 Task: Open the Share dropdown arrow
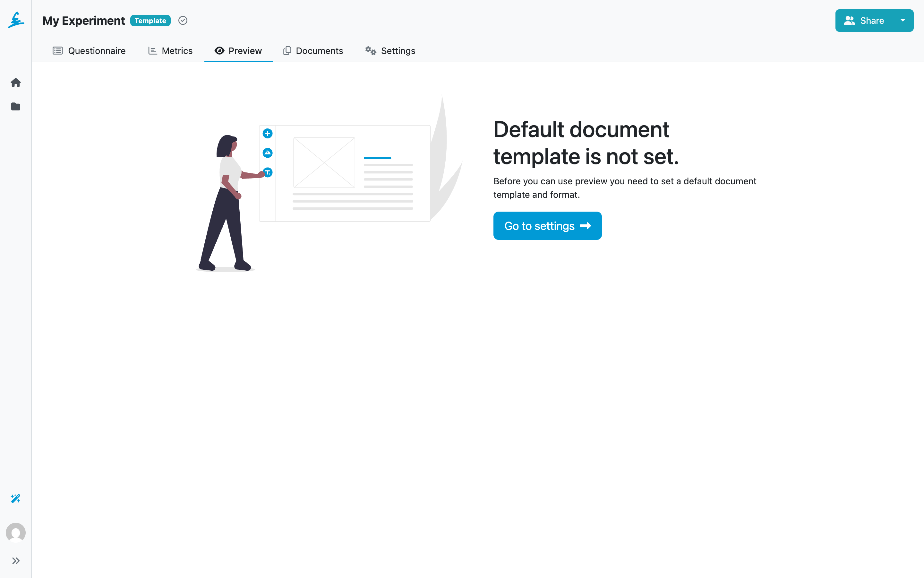click(x=903, y=21)
